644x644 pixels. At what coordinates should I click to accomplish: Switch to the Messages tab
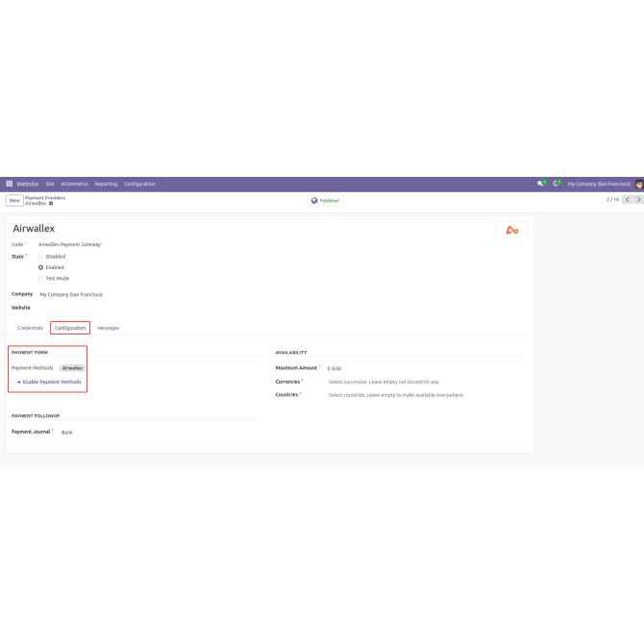tap(108, 328)
